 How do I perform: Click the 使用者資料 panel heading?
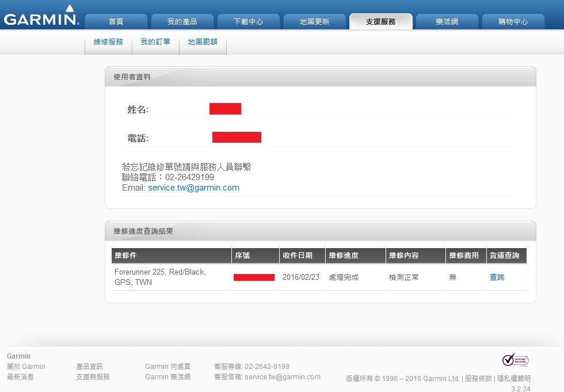(132, 77)
